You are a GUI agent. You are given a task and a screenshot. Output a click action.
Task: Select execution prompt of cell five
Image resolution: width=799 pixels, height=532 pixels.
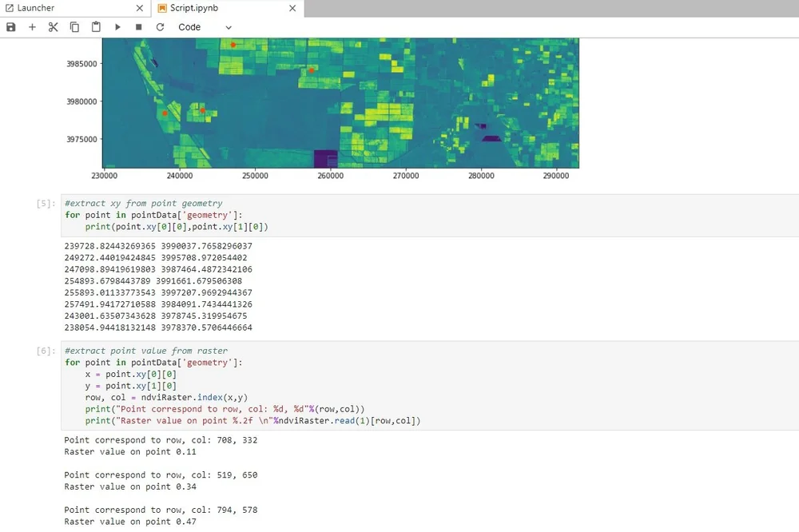pyautogui.click(x=44, y=203)
